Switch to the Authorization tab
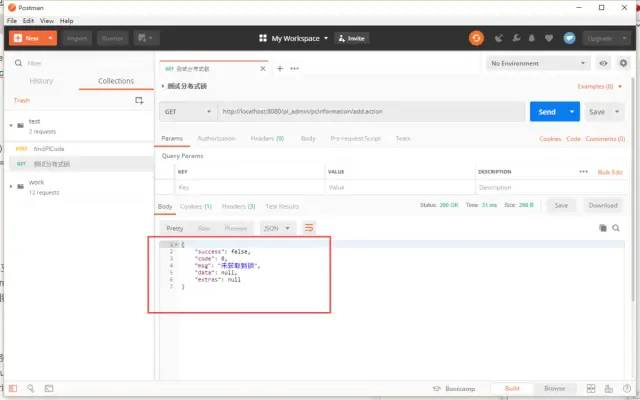The image size is (640, 400). [216, 139]
